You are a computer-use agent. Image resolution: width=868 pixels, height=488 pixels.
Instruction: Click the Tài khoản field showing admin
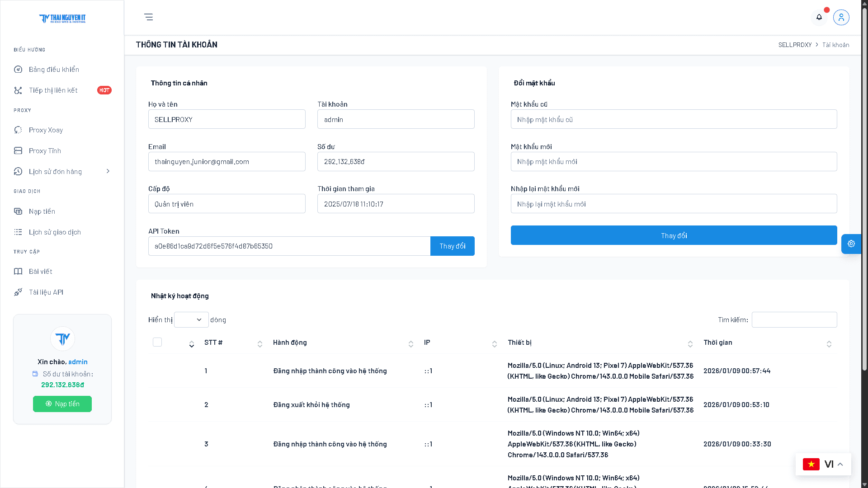(x=396, y=119)
